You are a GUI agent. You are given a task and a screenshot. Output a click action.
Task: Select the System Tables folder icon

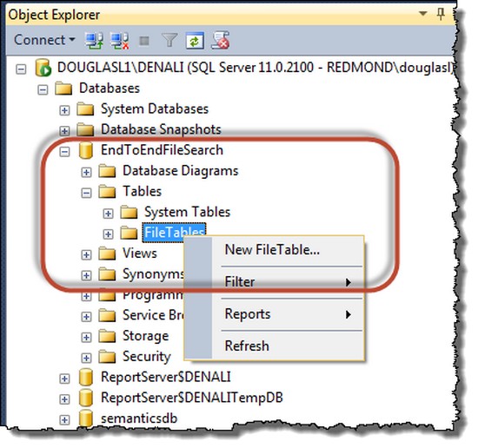(129, 212)
